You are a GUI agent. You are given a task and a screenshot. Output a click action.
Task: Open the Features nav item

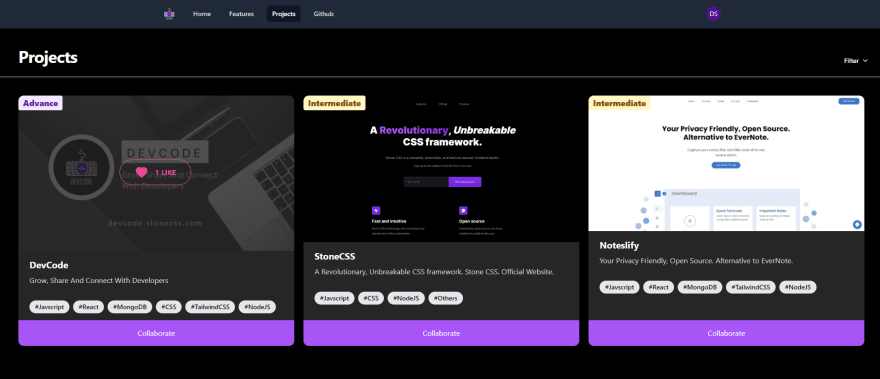pyautogui.click(x=241, y=14)
